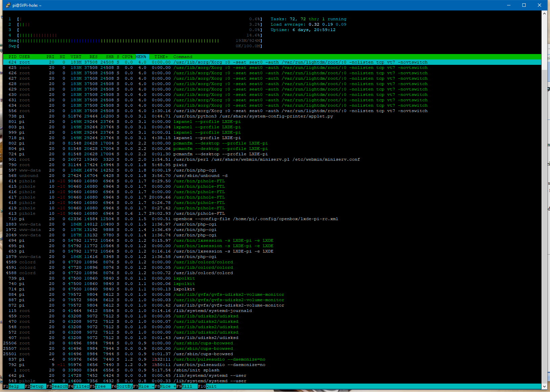The height and width of the screenshot is (392, 550).
Task: Click the PuTTY icon in the title bar
Action: 8,5
